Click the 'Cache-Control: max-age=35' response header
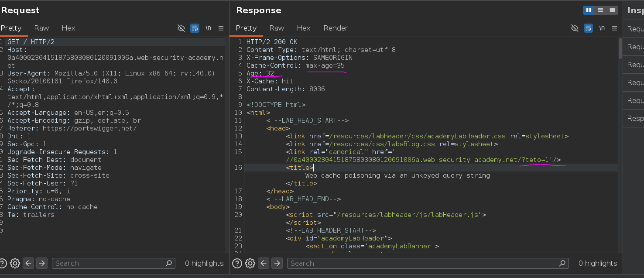The image size is (644, 278). [x=295, y=65]
